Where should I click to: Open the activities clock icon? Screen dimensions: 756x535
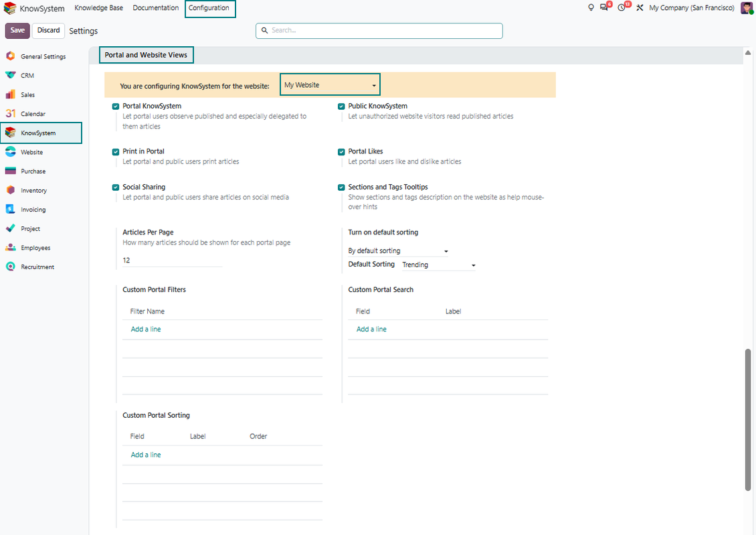coord(622,8)
